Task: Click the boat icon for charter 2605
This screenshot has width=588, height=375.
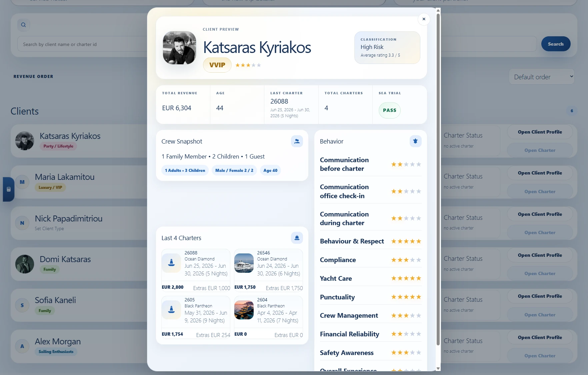Action: click(171, 309)
